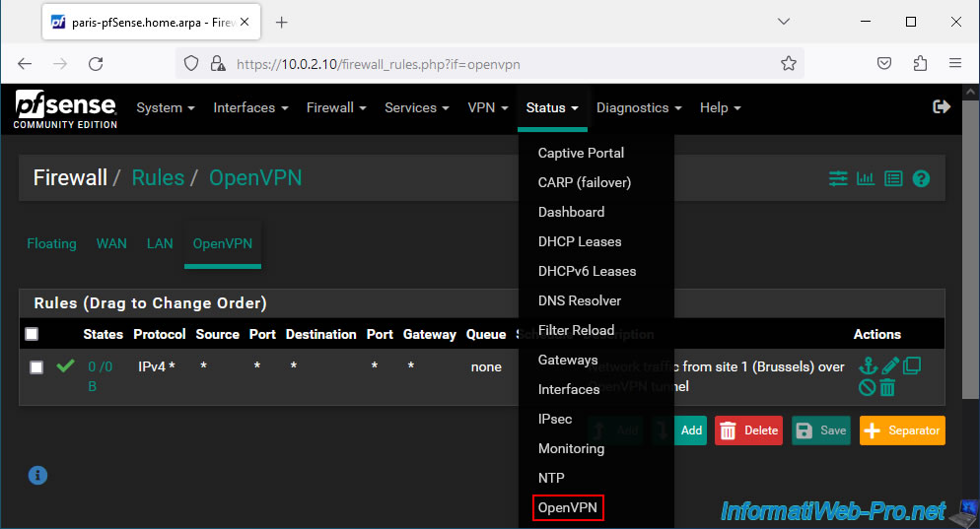Disable the rule with ban icon
The height and width of the screenshot is (529, 980).
pos(867,388)
